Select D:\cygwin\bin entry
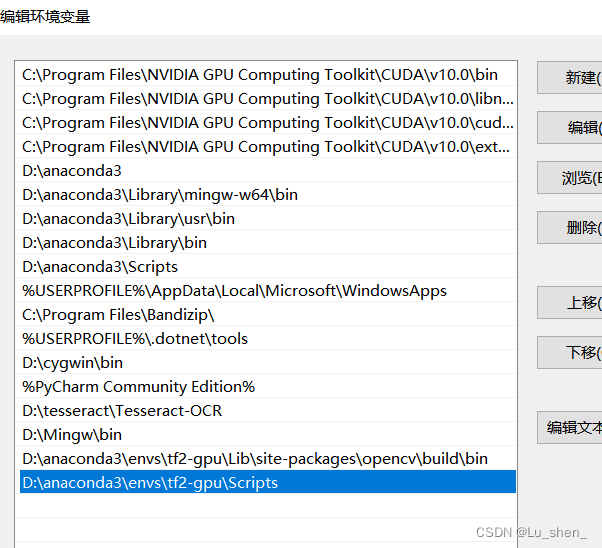 (266, 363)
